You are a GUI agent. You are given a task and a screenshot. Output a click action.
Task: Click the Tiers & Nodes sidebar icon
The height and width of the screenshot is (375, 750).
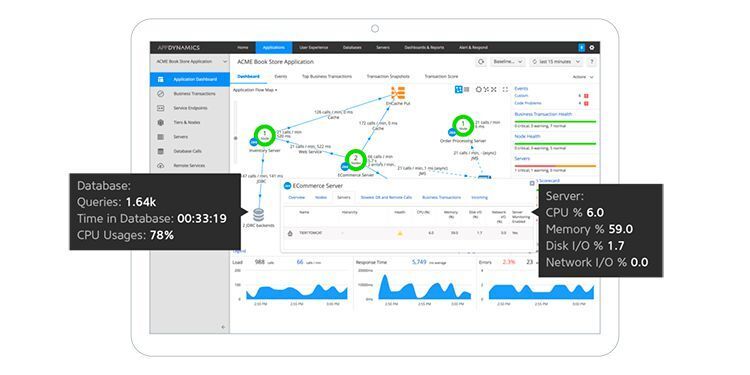pos(161,122)
